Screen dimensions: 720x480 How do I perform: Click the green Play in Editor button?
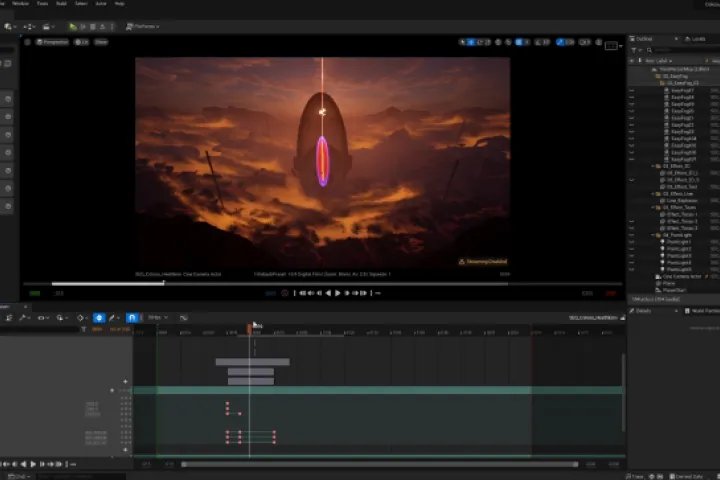pyautogui.click(x=73, y=27)
